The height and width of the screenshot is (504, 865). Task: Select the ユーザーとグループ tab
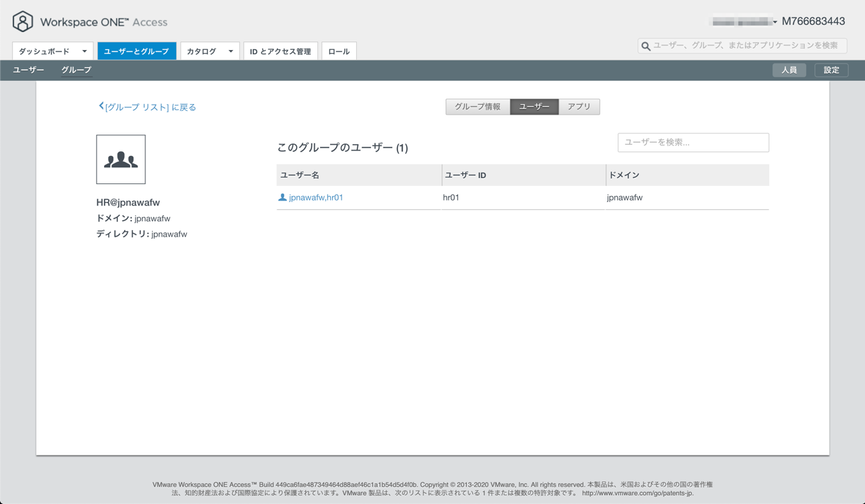[137, 51]
